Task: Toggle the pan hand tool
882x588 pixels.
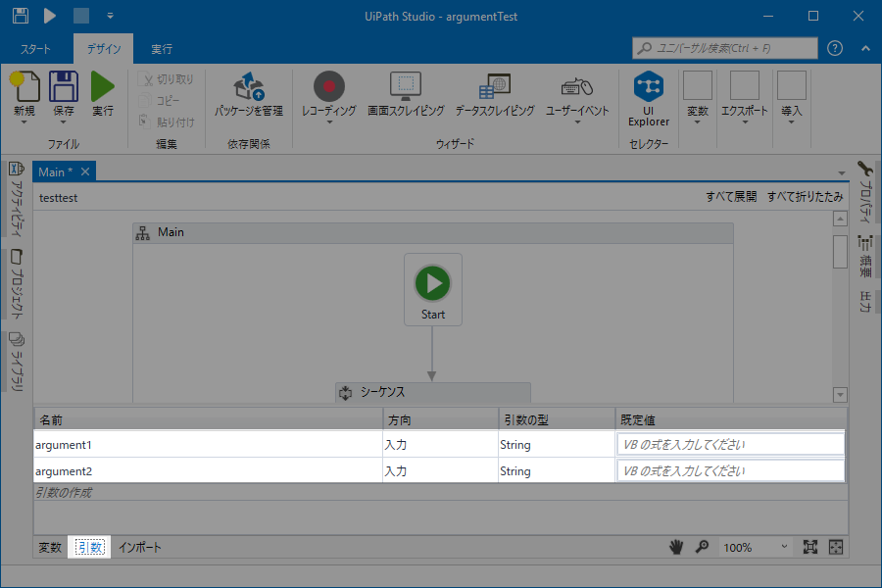Action: tap(676, 547)
